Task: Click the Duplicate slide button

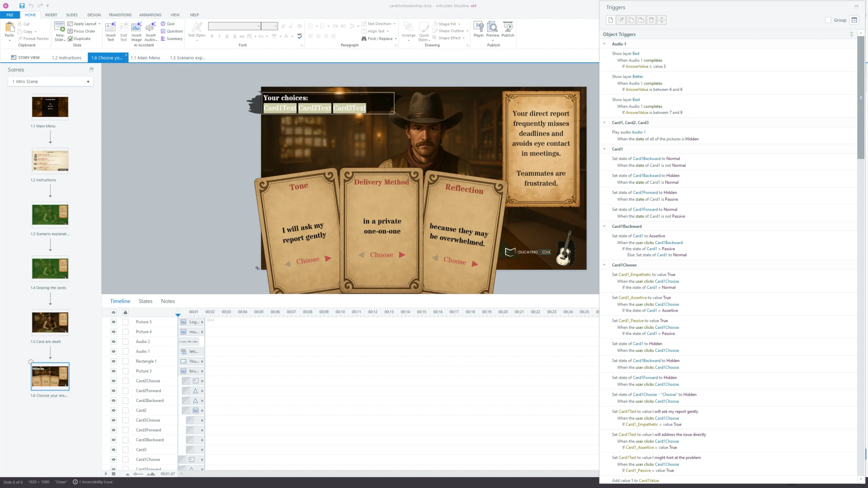Action: tap(79, 39)
